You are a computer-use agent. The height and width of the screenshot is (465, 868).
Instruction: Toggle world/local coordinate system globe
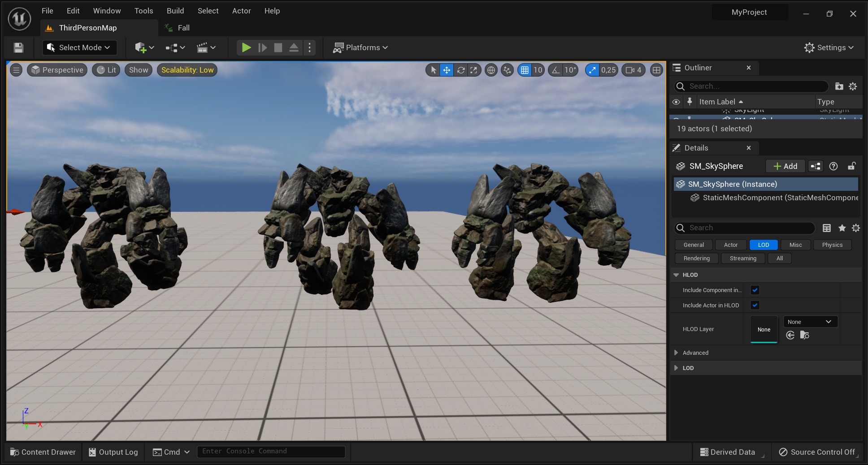click(x=491, y=70)
